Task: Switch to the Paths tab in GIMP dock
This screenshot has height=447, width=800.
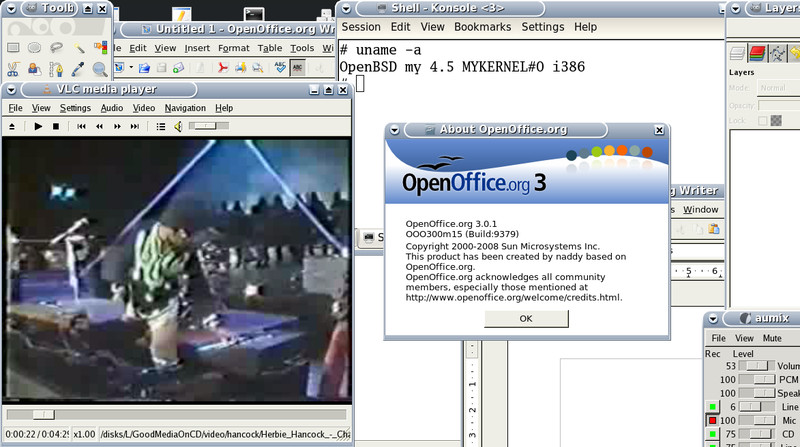Action: click(x=777, y=53)
